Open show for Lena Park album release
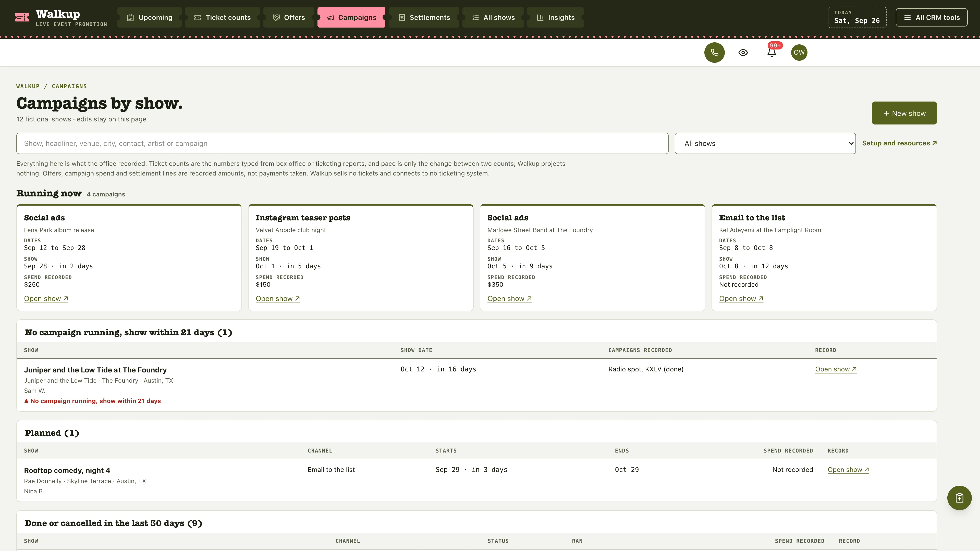 point(46,298)
